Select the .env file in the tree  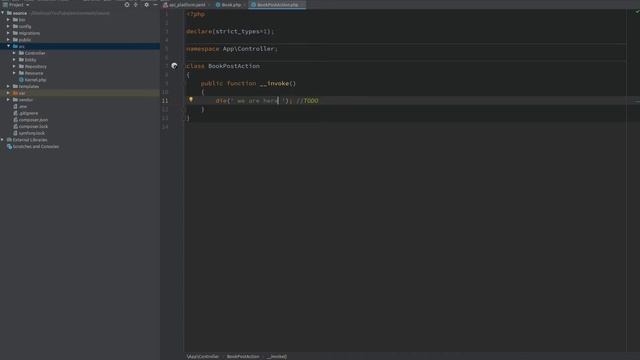point(23,107)
